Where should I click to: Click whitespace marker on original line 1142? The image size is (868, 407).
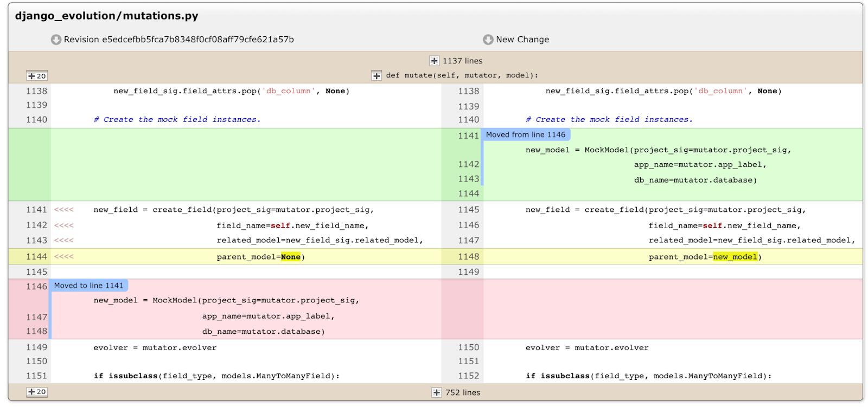[64, 225]
